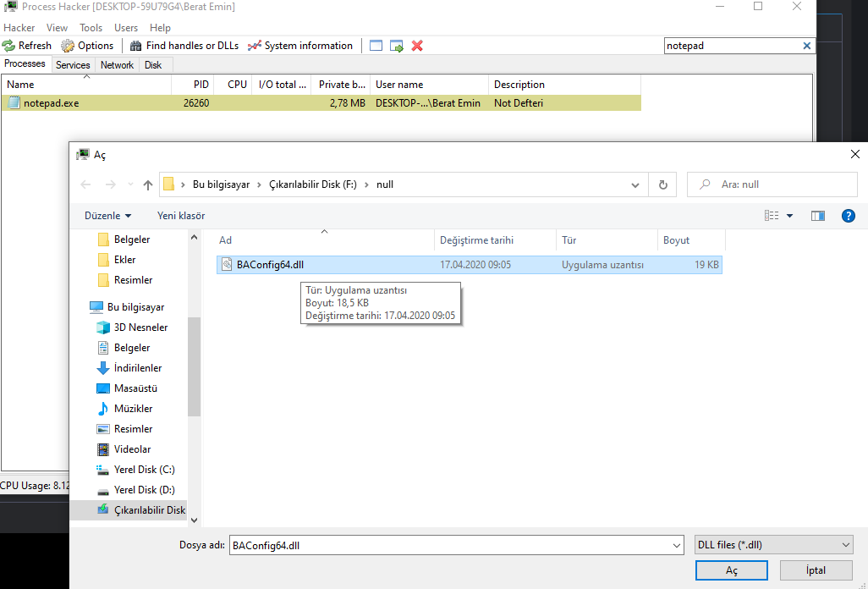Switch to the Disk tab

click(153, 65)
